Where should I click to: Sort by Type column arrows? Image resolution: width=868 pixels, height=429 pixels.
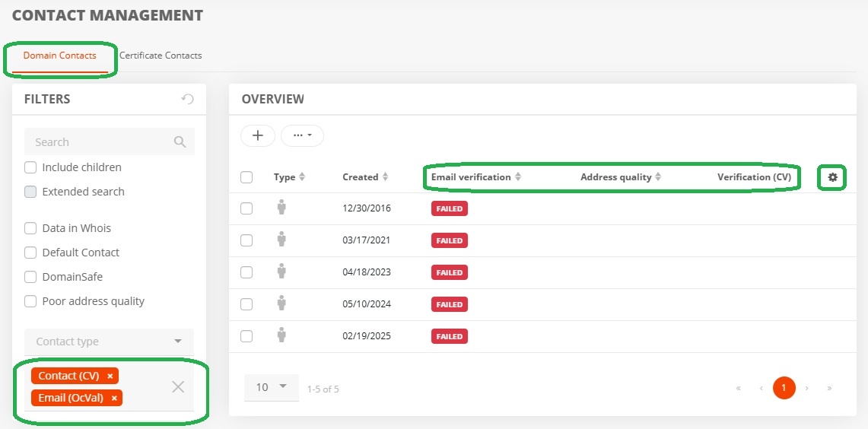(x=302, y=177)
